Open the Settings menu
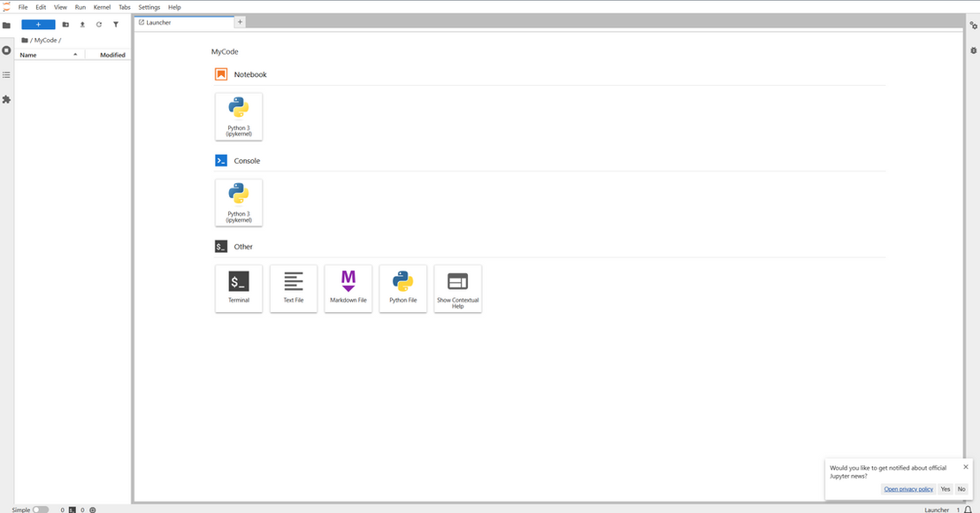The height and width of the screenshot is (513, 980). [149, 7]
